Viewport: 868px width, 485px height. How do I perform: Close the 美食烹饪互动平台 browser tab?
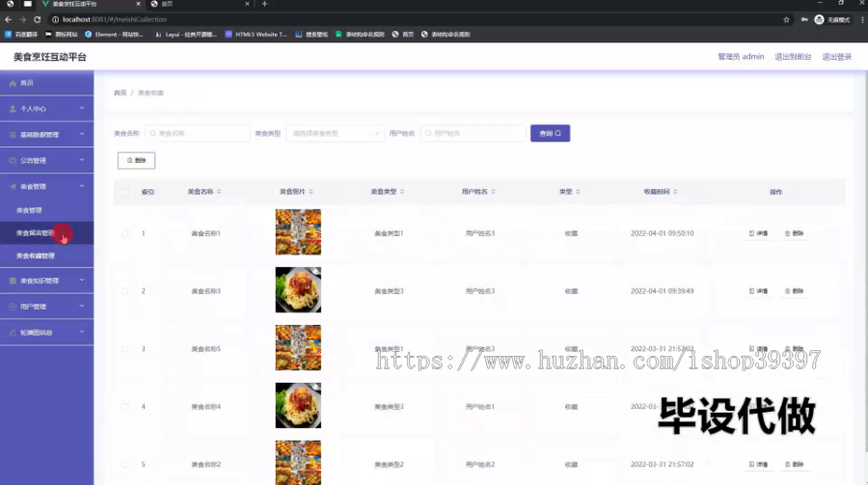(x=138, y=4)
